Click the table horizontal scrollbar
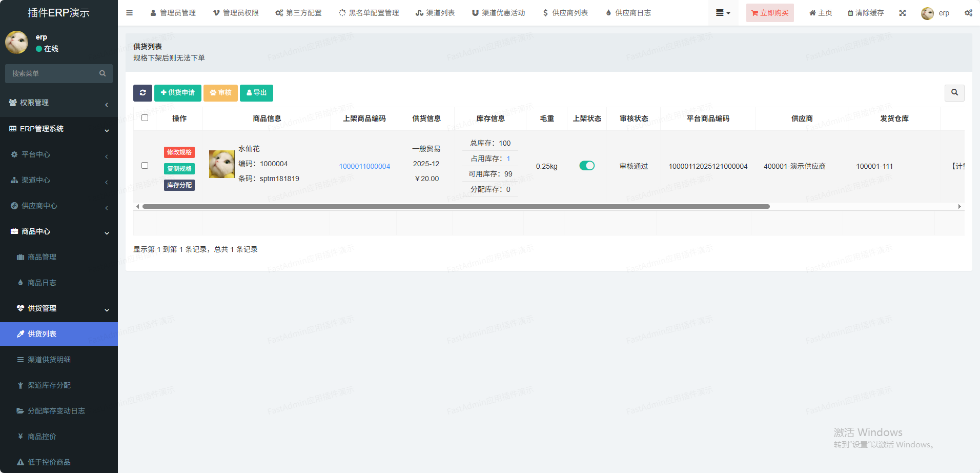This screenshot has width=980, height=473. (x=456, y=206)
